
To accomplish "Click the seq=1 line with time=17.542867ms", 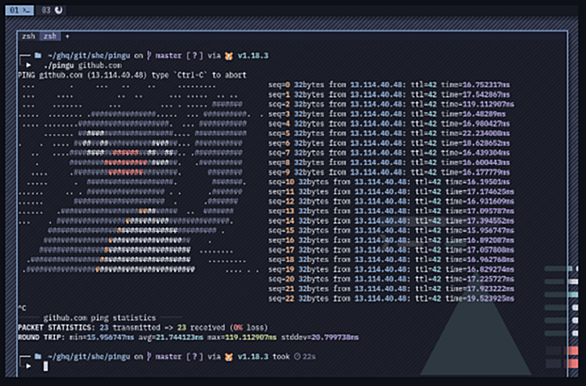I will pos(389,95).
